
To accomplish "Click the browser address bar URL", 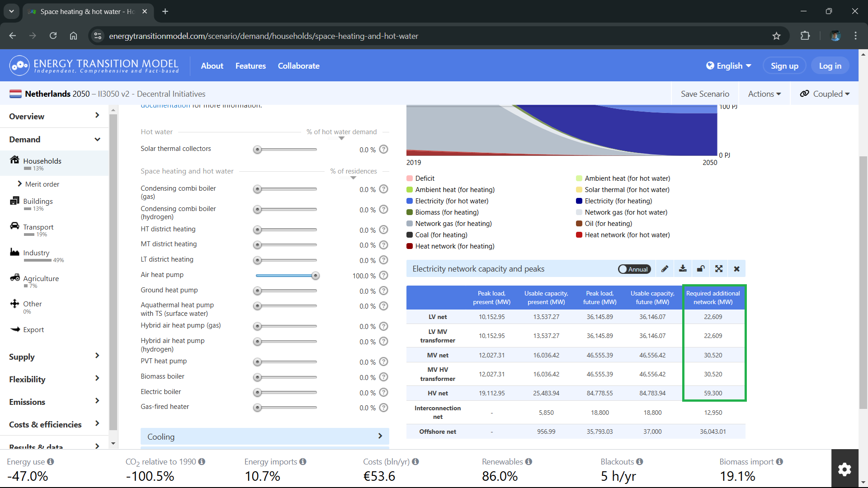I will tap(263, 36).
